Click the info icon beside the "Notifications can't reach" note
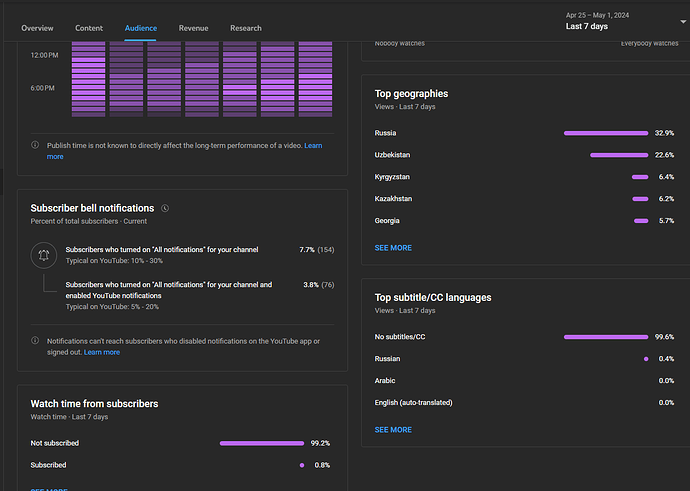Viewport: 690px width, 491px height. tap(37, 341)
